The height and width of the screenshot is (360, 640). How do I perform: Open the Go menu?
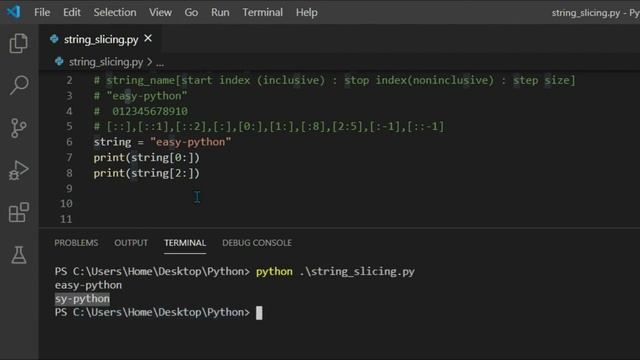pyautogui.click(x=191, y=12)
